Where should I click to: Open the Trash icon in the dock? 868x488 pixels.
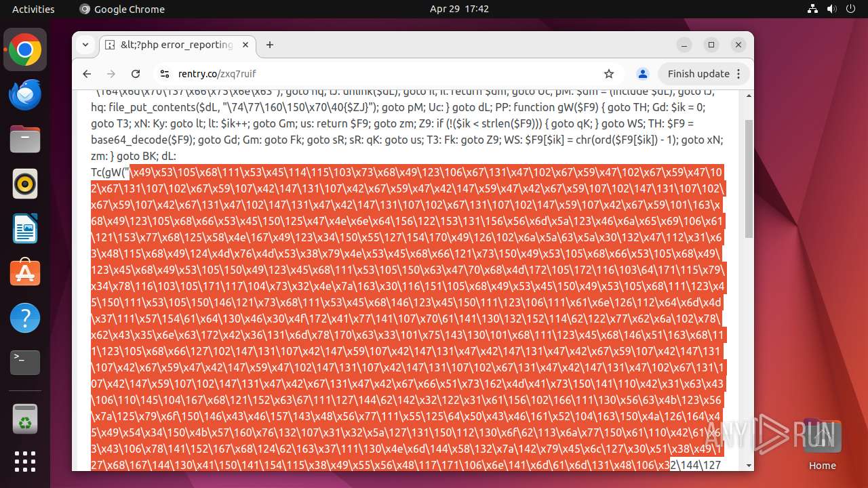[x=25, y=418]
